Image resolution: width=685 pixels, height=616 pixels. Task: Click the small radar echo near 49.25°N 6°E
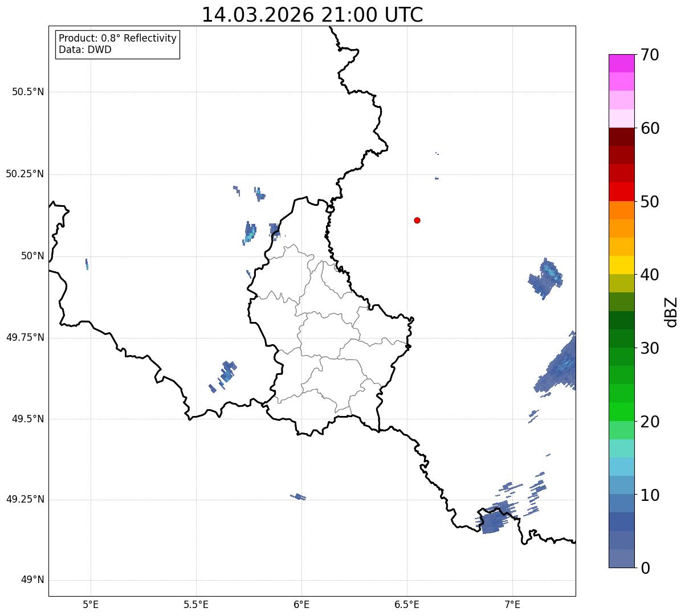(x=298, y=497)
